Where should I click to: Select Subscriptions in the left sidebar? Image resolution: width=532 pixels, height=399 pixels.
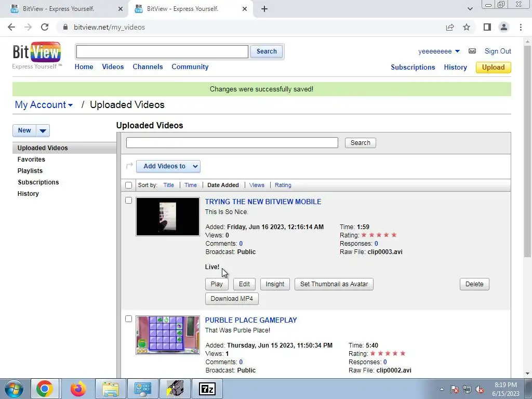[x=38, y=182]
